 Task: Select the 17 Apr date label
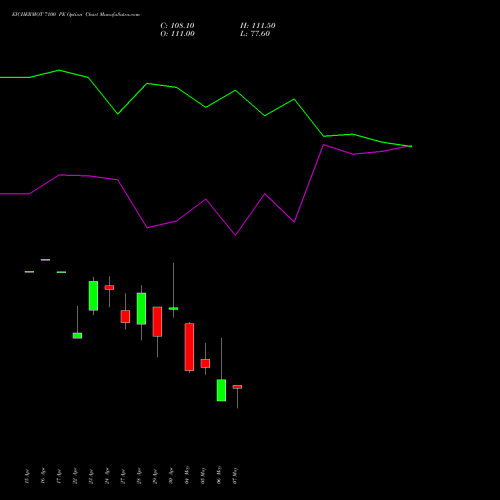click(x=59, y=476)
